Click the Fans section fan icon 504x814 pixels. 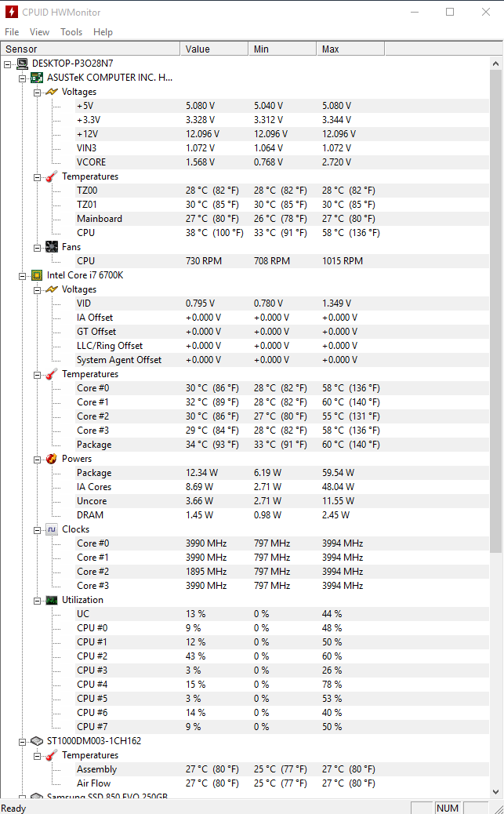[52, 247]
